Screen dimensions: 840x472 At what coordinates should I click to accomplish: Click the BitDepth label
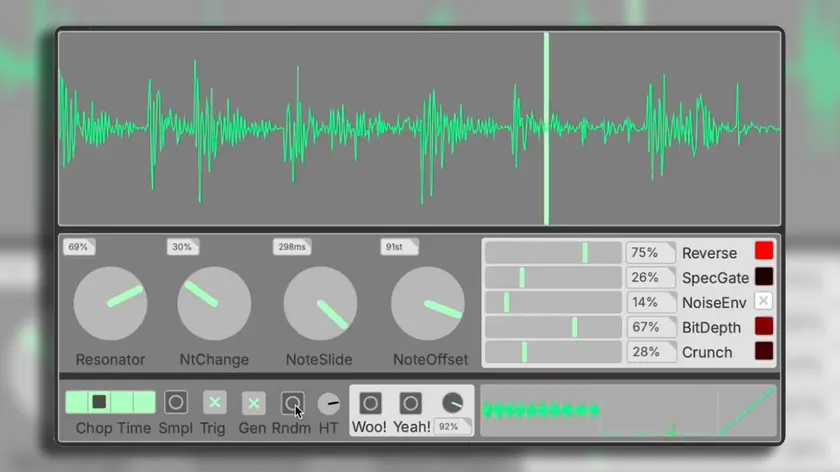tap(711, 327)
